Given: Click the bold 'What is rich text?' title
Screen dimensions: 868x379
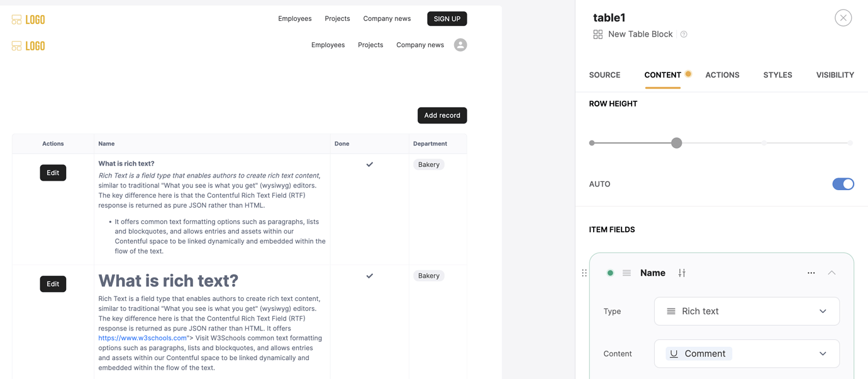Looking at the screenshot, I should (x=126, y=164).
